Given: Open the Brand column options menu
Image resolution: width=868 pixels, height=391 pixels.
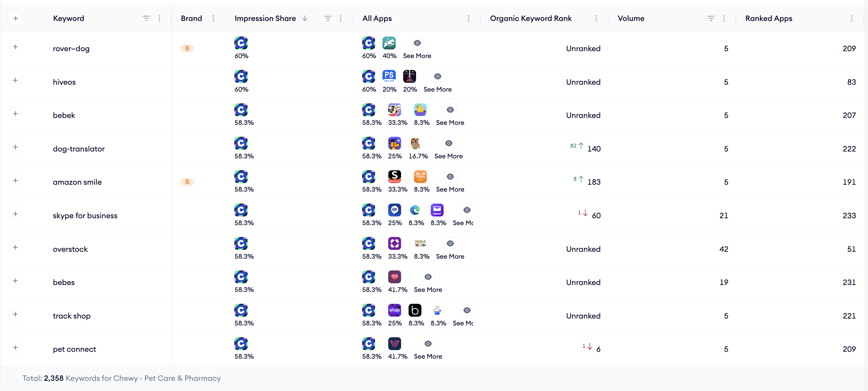Looking at the screenshot, I should 213,19.
